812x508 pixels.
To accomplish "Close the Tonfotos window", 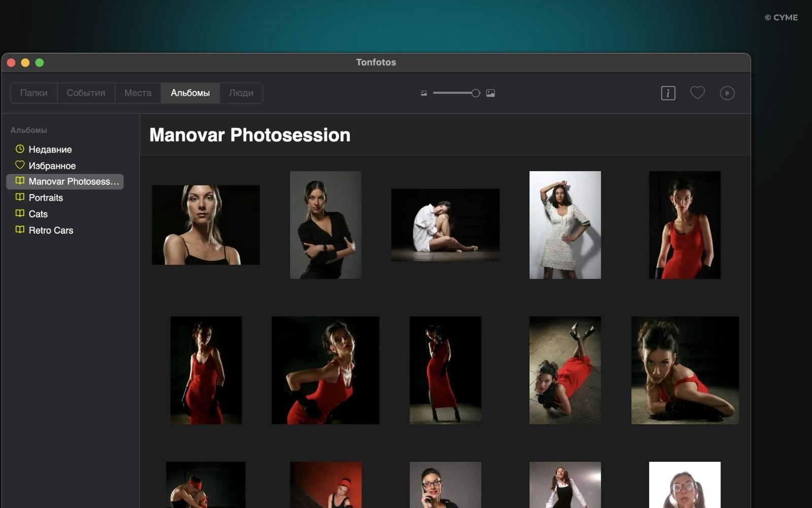I will point(11,62).
